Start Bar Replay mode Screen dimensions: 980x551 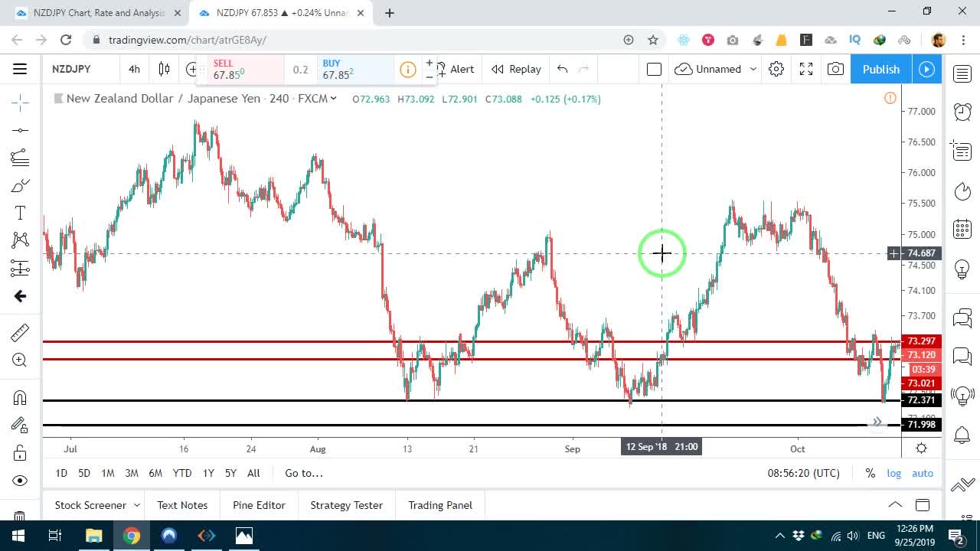tap(516, 69)
